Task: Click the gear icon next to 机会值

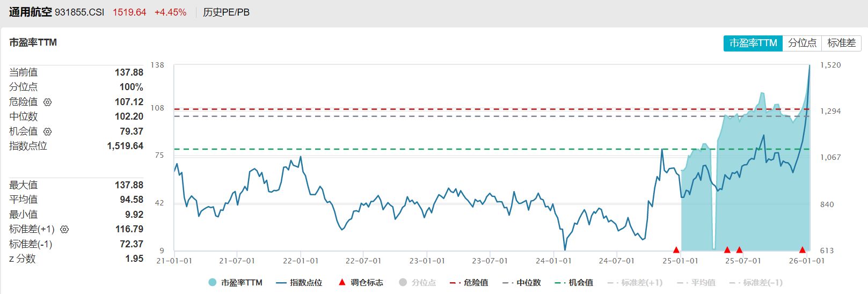Action: tap(47, 131)
